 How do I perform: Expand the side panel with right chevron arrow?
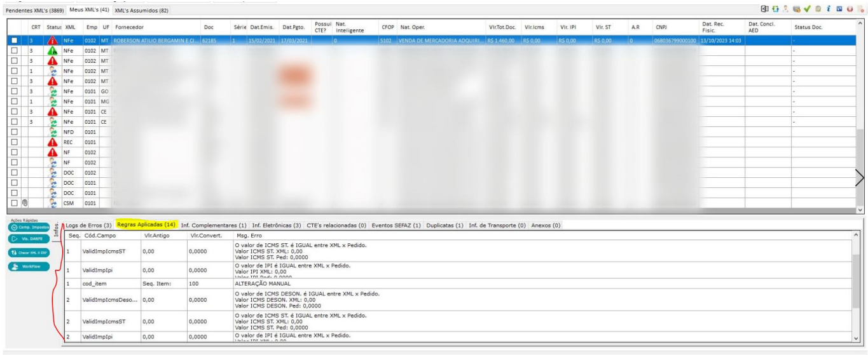pyautogui.click(x=860, y=177)
